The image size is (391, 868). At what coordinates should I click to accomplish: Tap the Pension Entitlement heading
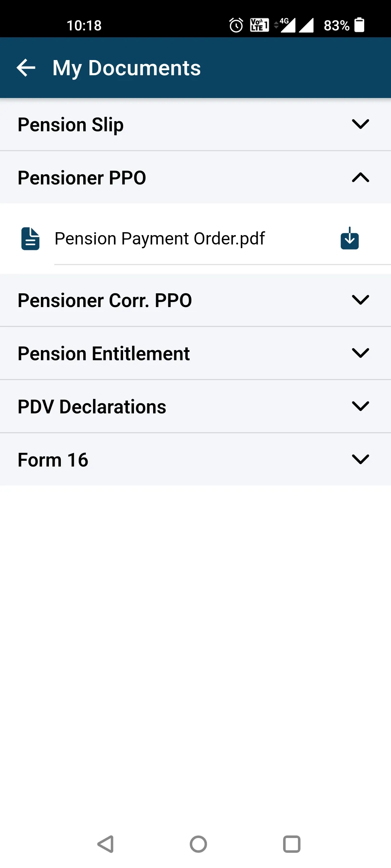click(104, 354)
